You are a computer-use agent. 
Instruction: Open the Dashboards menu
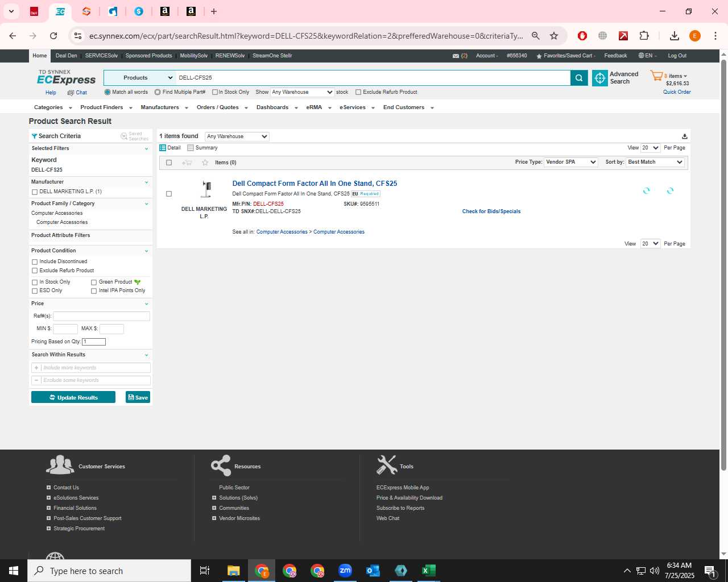coord(277,107)
